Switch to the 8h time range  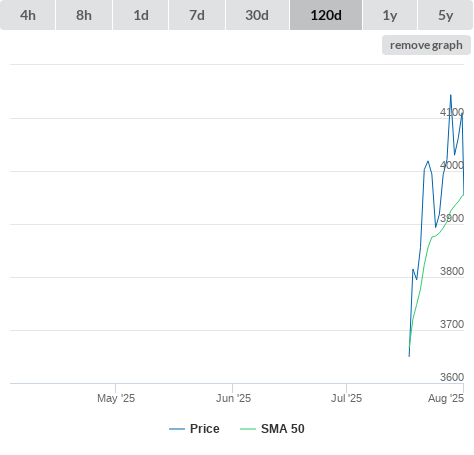click(84, 15)
